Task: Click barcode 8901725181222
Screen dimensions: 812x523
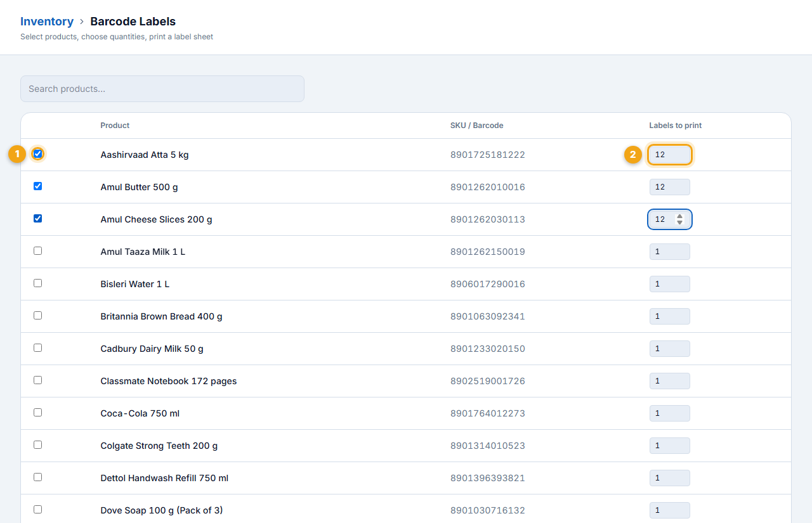Action: pos(488,155)
